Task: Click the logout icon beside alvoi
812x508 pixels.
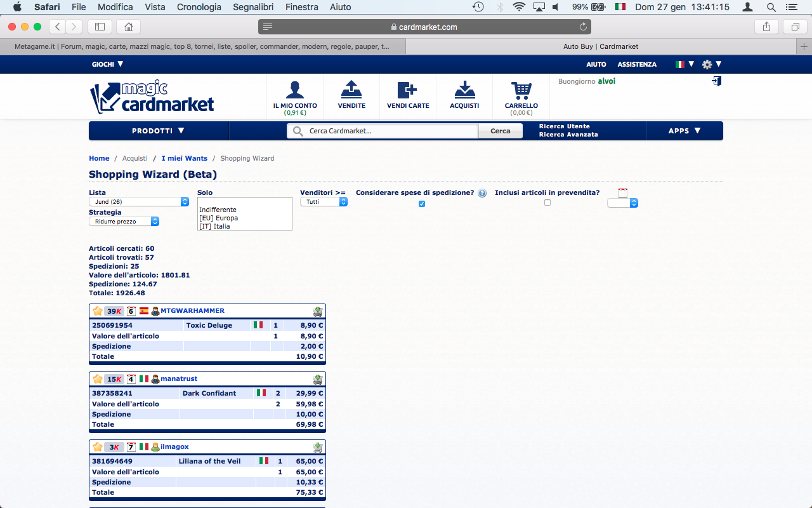Action: 717,81
